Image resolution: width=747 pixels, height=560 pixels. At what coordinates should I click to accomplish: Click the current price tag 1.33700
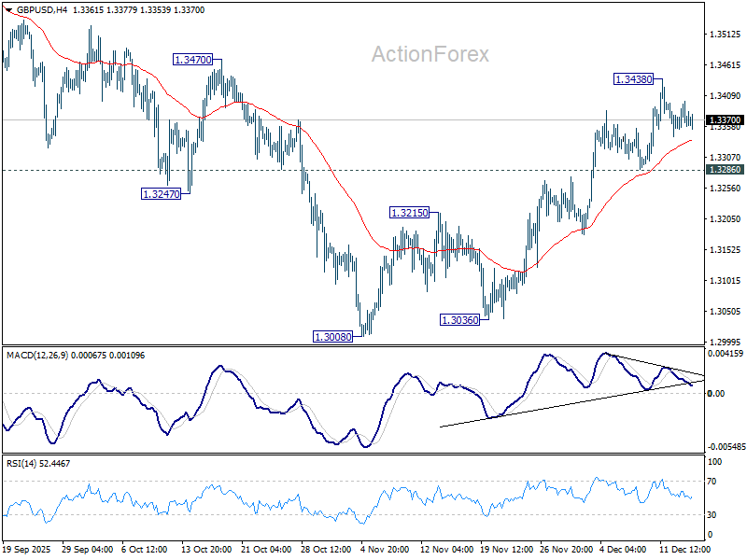tap(725, 120)
